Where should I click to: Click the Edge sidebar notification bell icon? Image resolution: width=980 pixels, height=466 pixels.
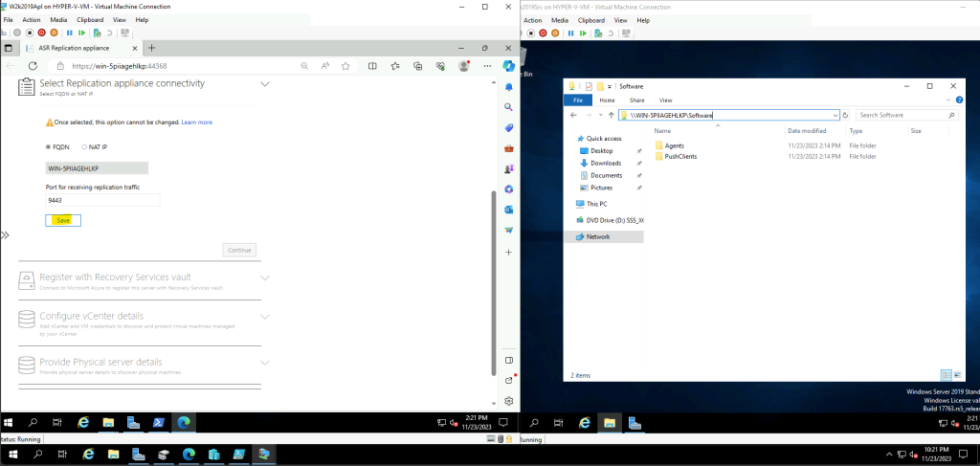(x=509, y=87)
